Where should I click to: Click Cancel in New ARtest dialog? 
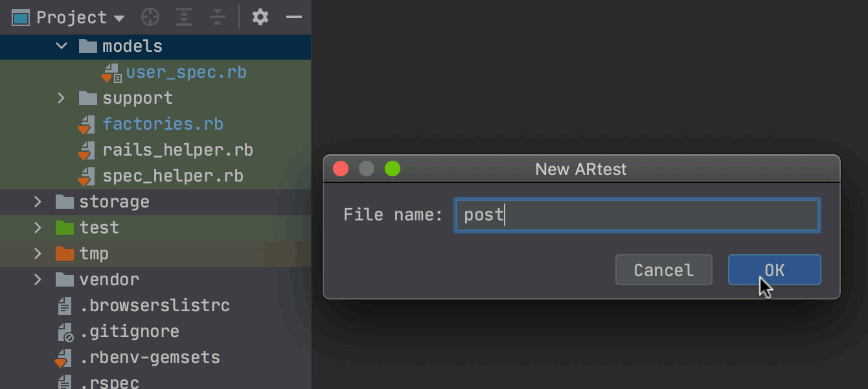tap(663, 270)
